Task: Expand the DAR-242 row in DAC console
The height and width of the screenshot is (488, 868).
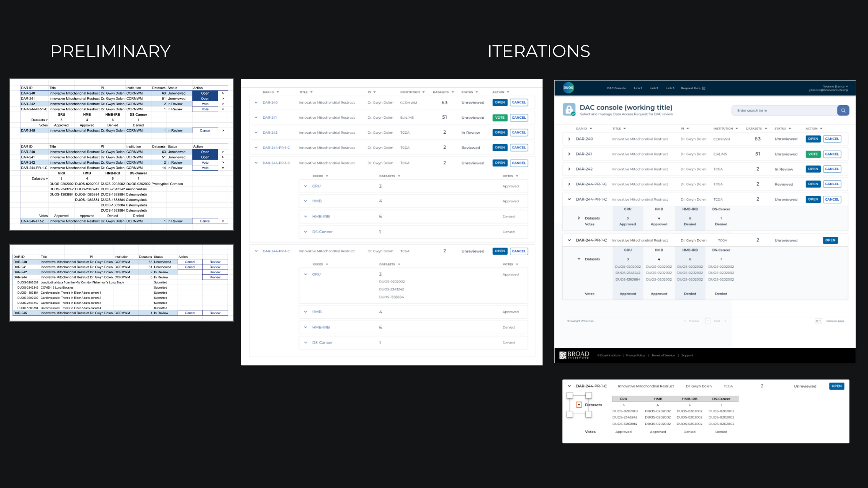Action: coord(569,169)
